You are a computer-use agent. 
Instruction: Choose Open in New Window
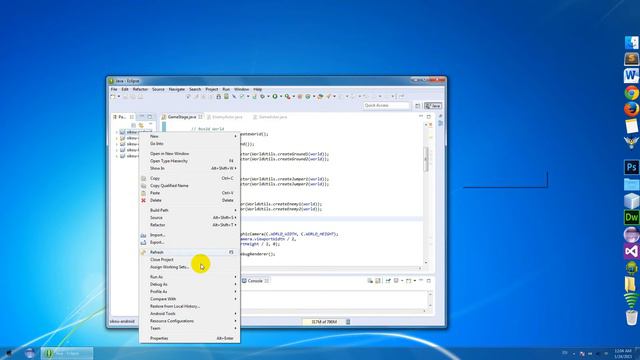click(189, 153)
